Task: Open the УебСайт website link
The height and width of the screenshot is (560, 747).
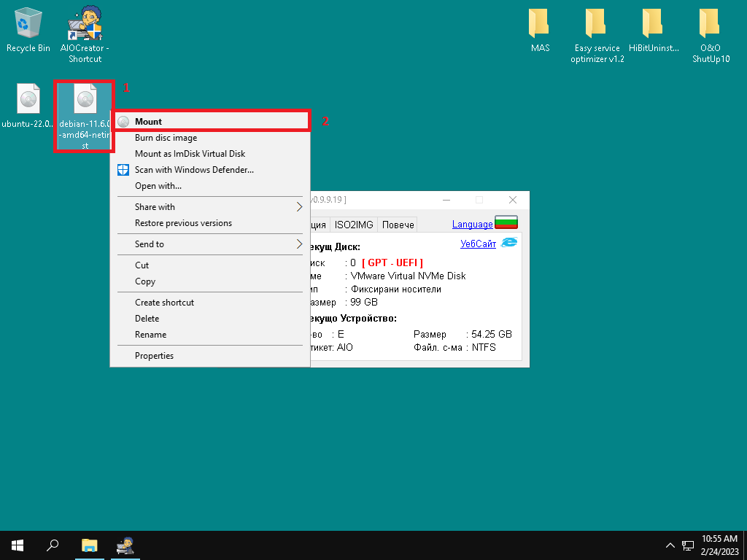Action: (x=478, y=244)
